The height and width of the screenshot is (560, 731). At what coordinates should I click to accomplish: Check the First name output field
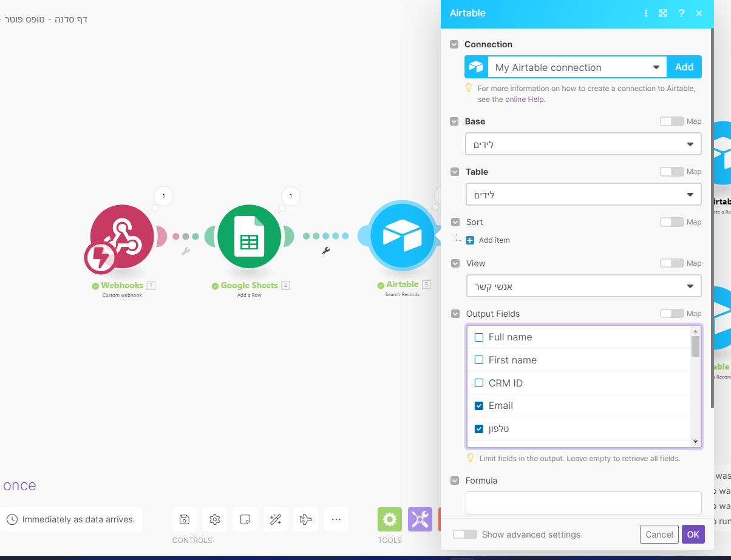(479, 360)
